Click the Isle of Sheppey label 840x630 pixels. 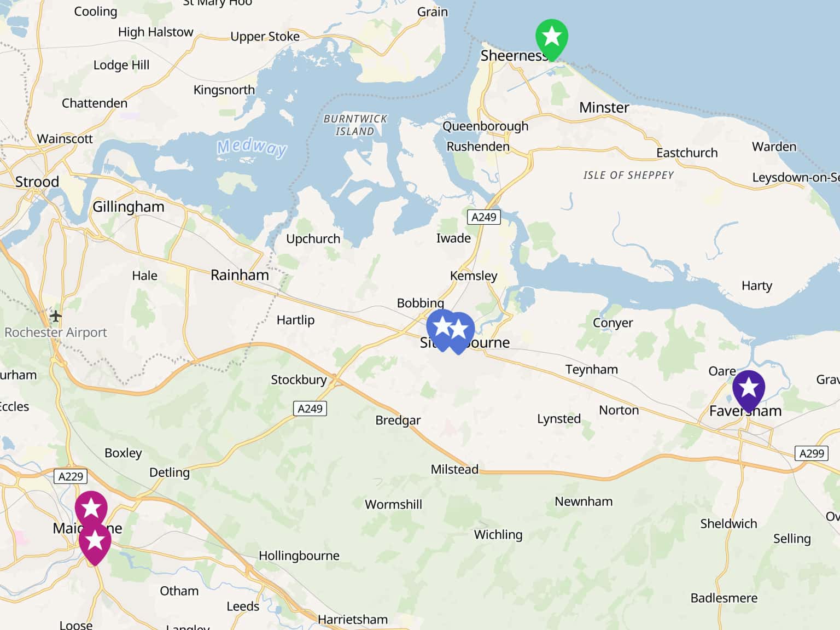(628, 175)
